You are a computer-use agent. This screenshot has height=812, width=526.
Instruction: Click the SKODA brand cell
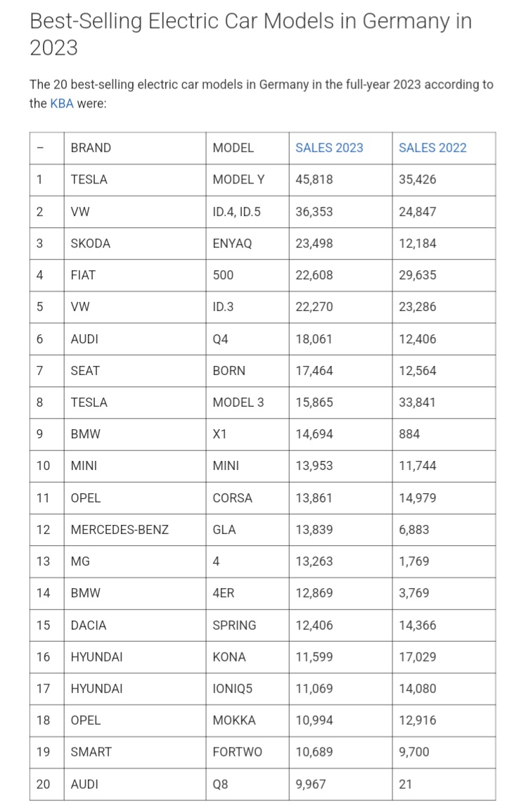click(90, 243)
